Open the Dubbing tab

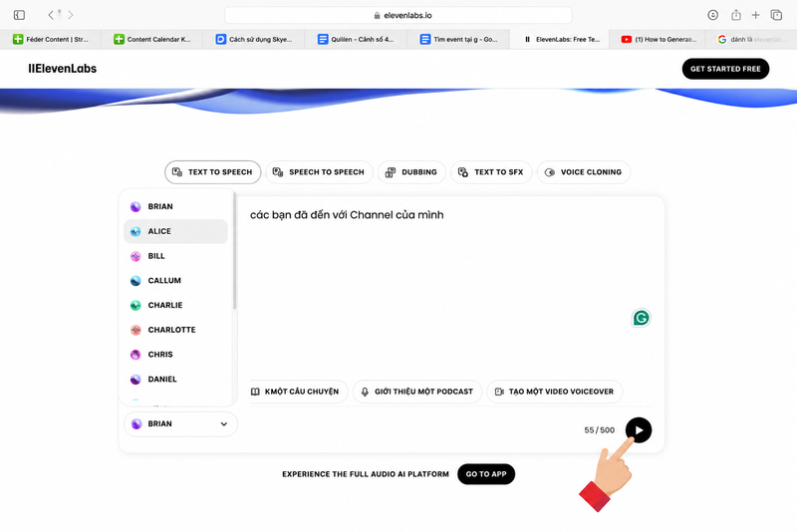[411, 172]
